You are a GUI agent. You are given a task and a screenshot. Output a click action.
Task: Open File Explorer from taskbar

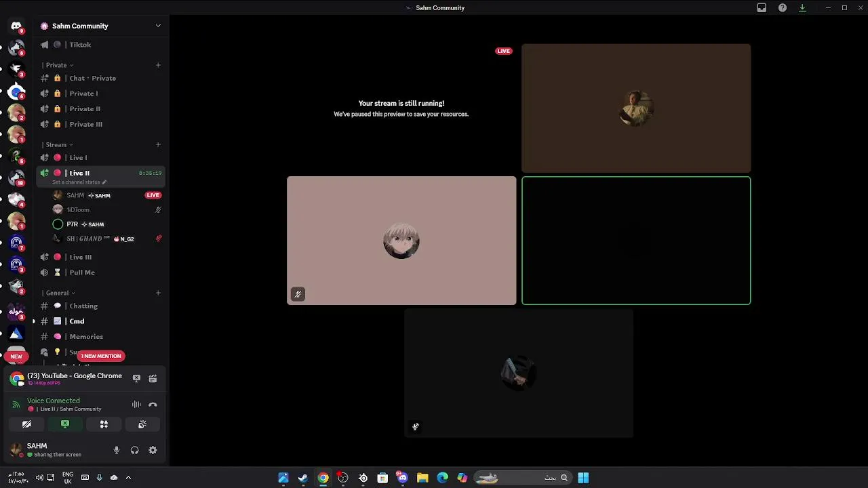click(422, 478)
